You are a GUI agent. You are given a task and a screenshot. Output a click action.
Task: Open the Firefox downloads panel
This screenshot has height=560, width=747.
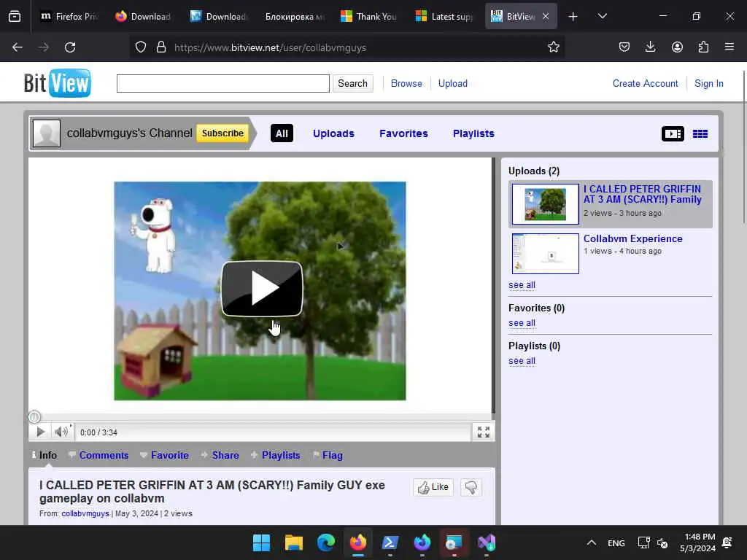tap(650, 47)
